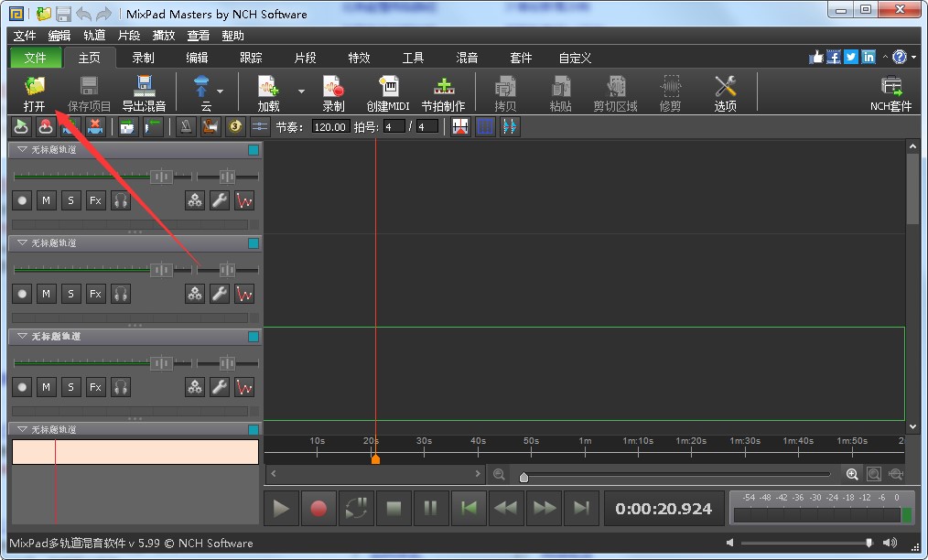This screenshot has height=560, width=928.
Task: Mute the first track with M button
Action: coord(46,200)
